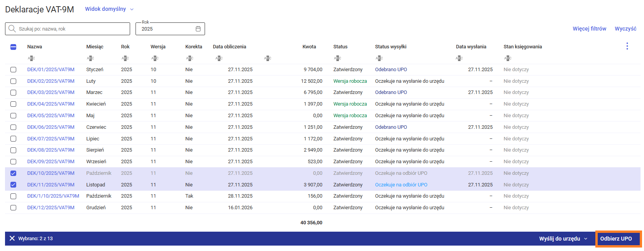Open the three-dot column options menu
The image size is (644, 251).
point(627,46)
